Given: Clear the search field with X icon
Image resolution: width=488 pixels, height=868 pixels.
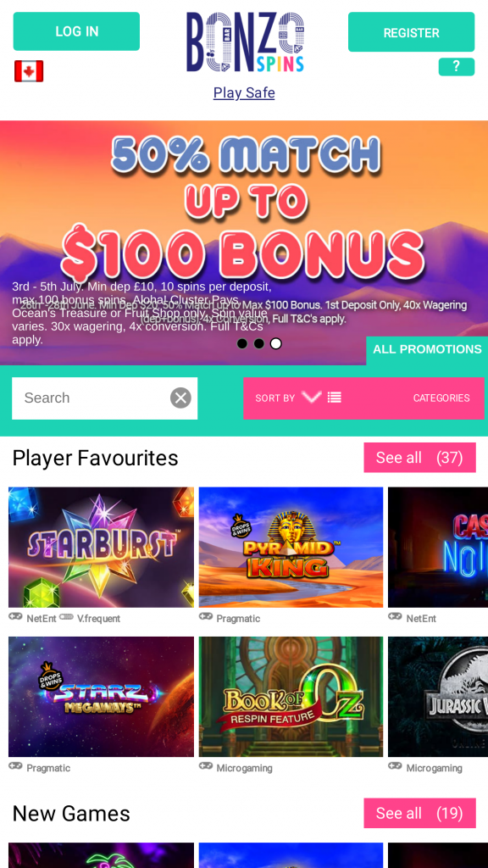Looking at the screenshot, I should coord(180,398).
